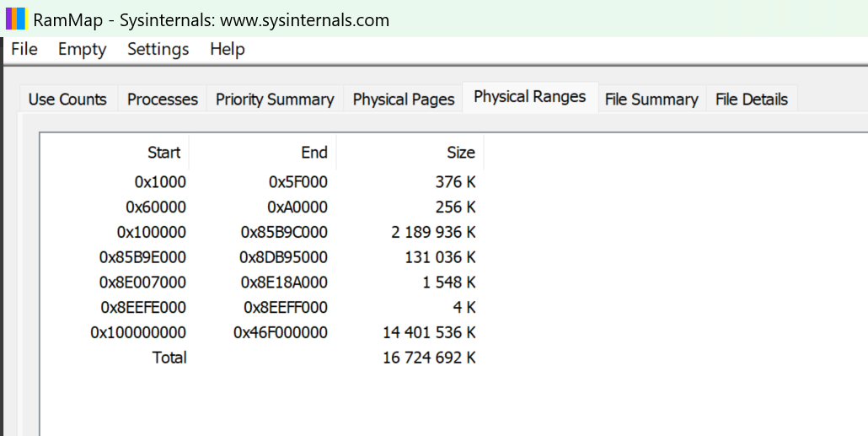Image resolution: width=868 pixels, height=436 pixels.
Task: Click the size value 1 548 K
Action: point(447,283)
